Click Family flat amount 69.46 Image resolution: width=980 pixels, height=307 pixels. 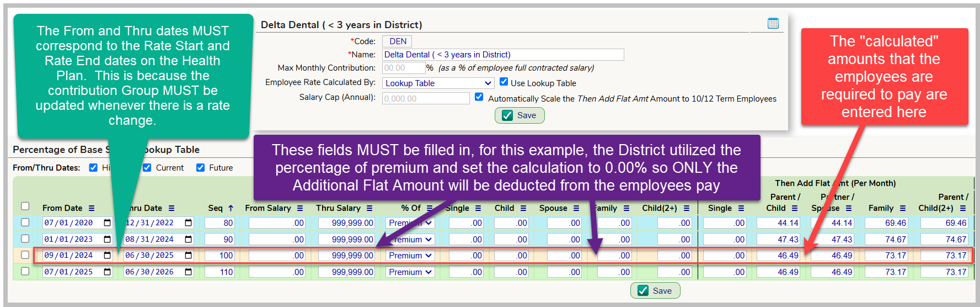coord(886,223)
